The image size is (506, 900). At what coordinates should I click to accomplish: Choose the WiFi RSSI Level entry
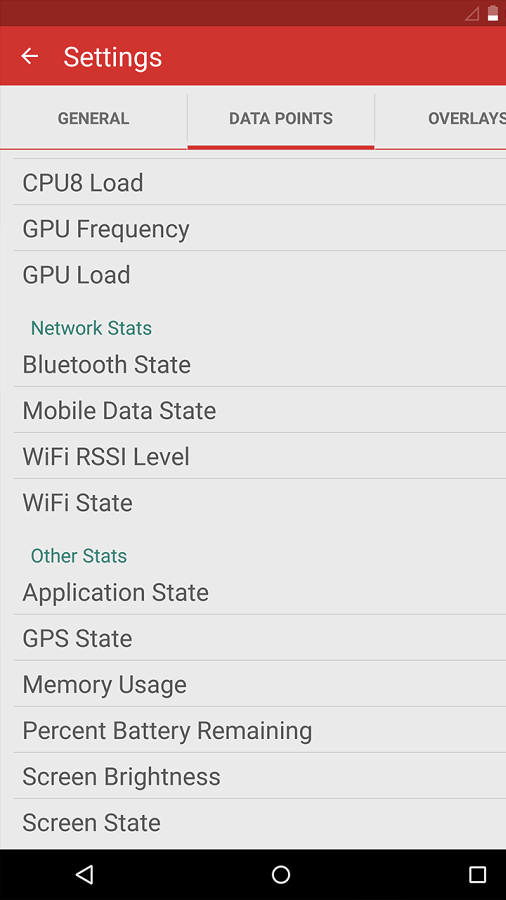260,456
